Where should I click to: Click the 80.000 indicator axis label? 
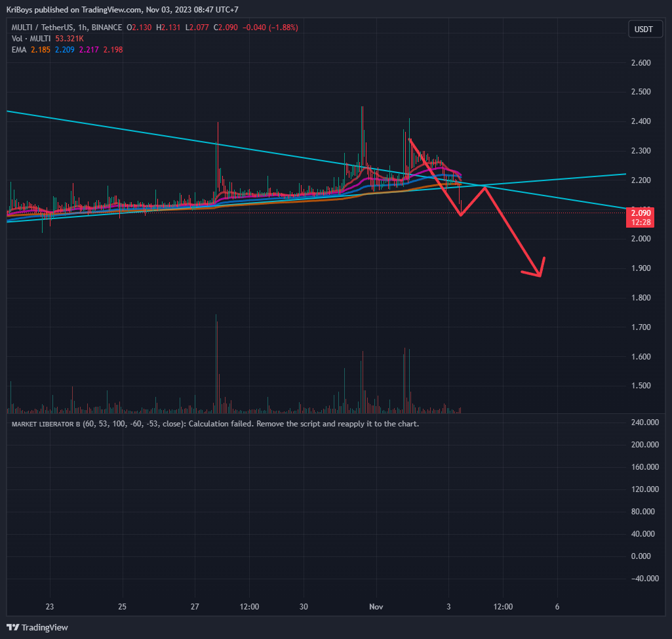[x=643, y=512]
